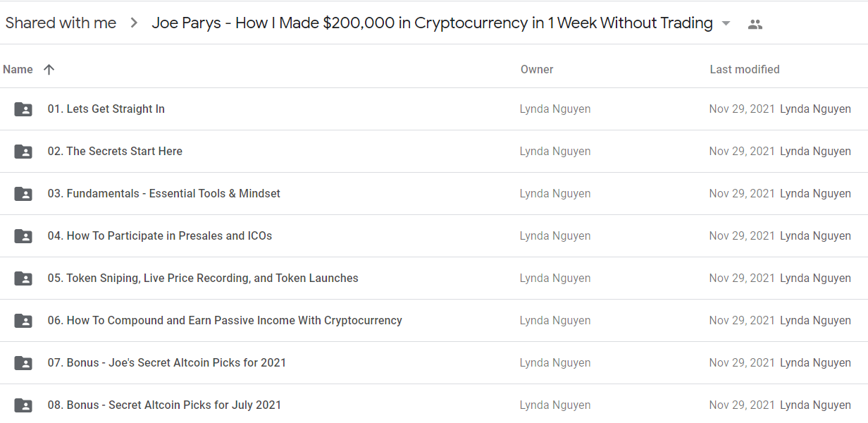The width and height of the screenshot is (868, 423).
Task: Go back to Shared with me
Action: point(61,23)
